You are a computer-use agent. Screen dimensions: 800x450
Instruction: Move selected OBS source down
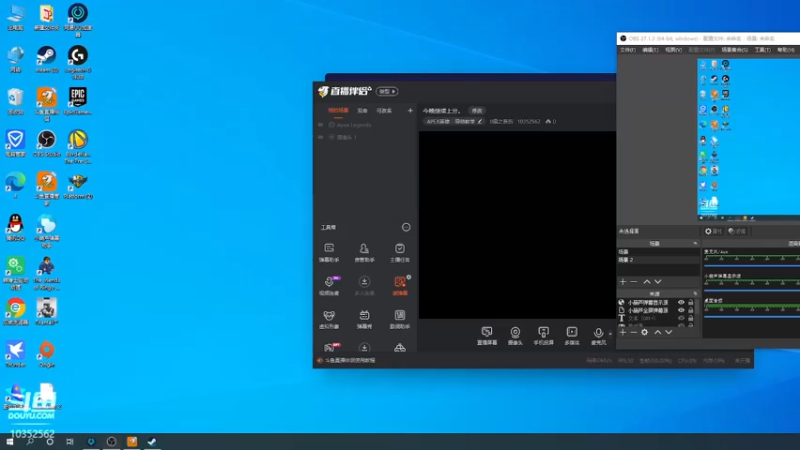pyautogui.click(x=669, y=332)
